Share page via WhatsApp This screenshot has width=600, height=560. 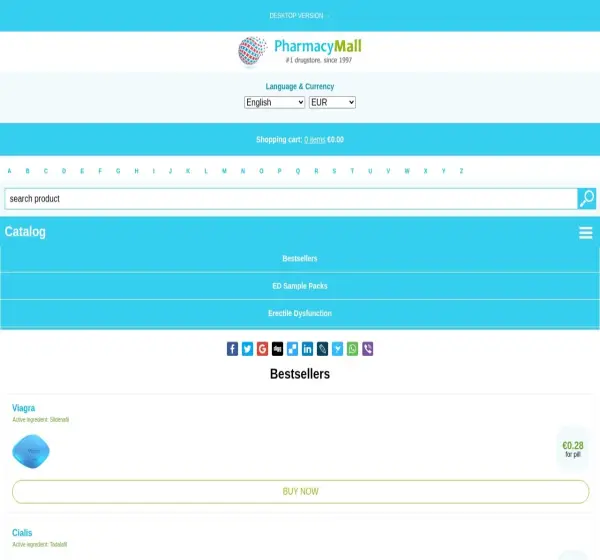tap(352, 349)
